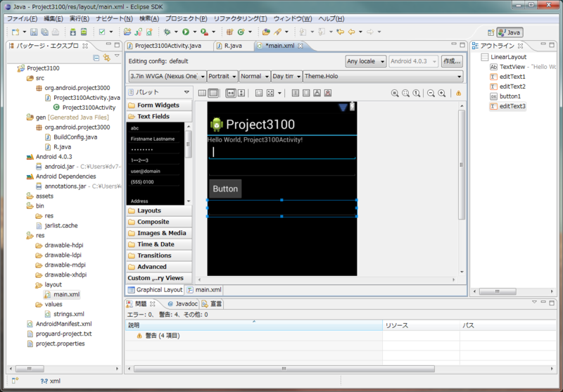Image resolution: width=563 pixels, height=392 pixels.
Task: Switch to Project3100Activity.java editor tab
Action: pyautogui.click(x=168, y=46)
